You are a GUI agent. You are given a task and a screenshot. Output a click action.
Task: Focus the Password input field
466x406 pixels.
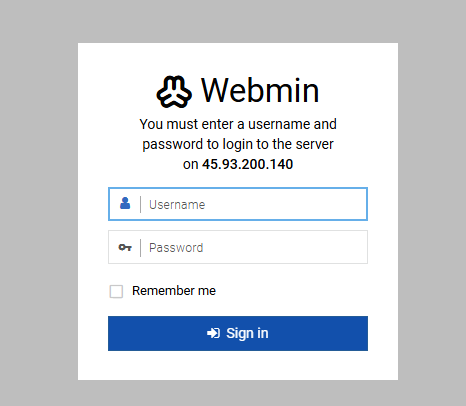coord(238,247)
